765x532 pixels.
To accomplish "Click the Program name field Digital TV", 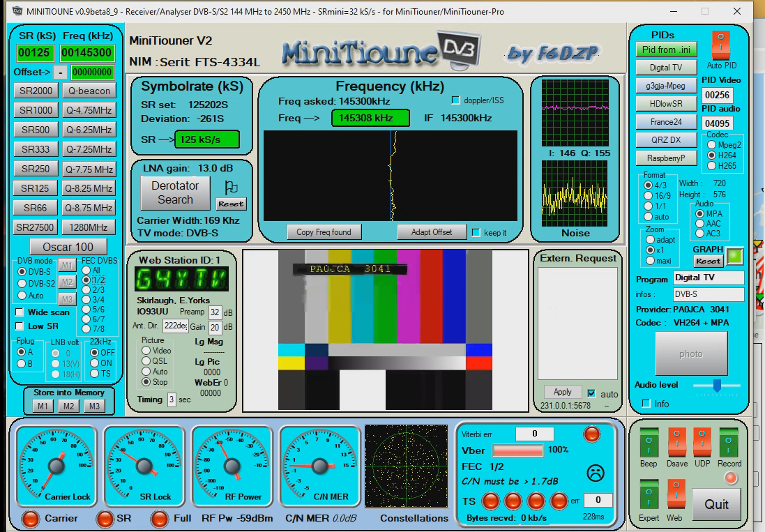I will pos(709,278).
